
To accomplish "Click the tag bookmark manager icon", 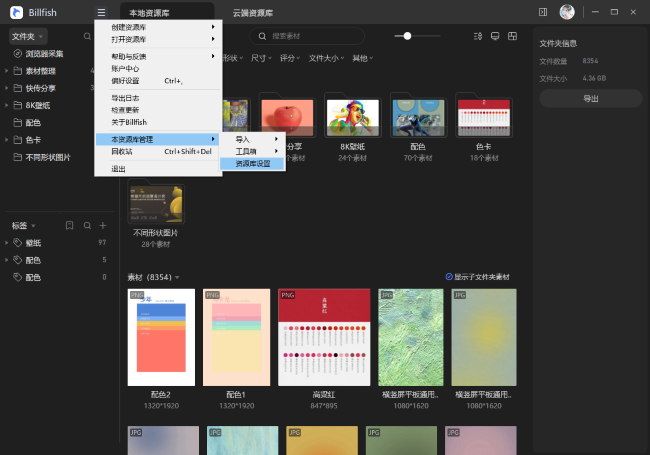I will coord(70,226).
